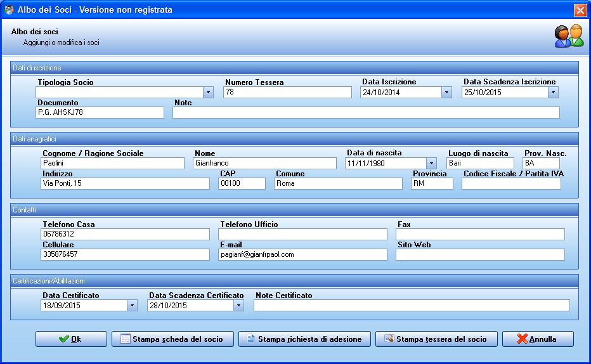Click the empty Sito Web field

point(480,255)
